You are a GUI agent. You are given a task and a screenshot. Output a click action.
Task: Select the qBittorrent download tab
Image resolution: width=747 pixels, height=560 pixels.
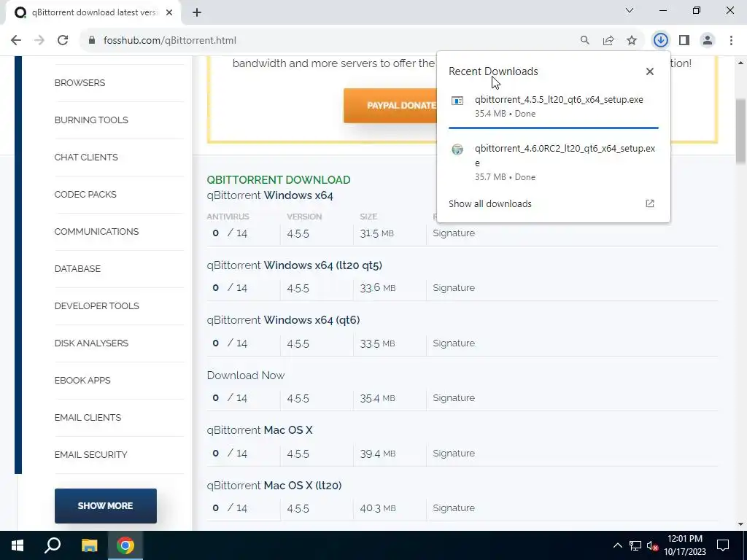[x=93, y=13]
